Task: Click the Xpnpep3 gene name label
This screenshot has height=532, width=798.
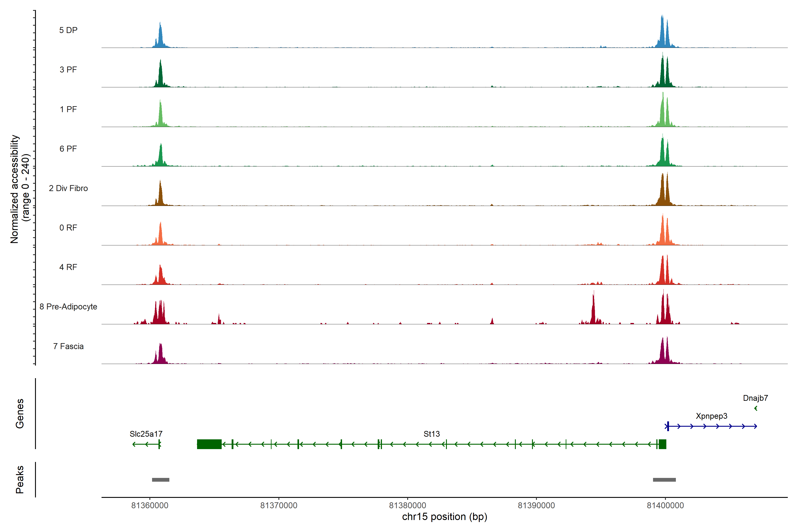Action: [712, 416]
